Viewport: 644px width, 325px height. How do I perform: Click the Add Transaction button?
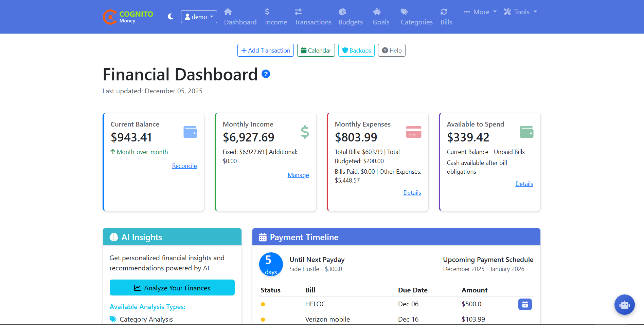pos(265,50)
